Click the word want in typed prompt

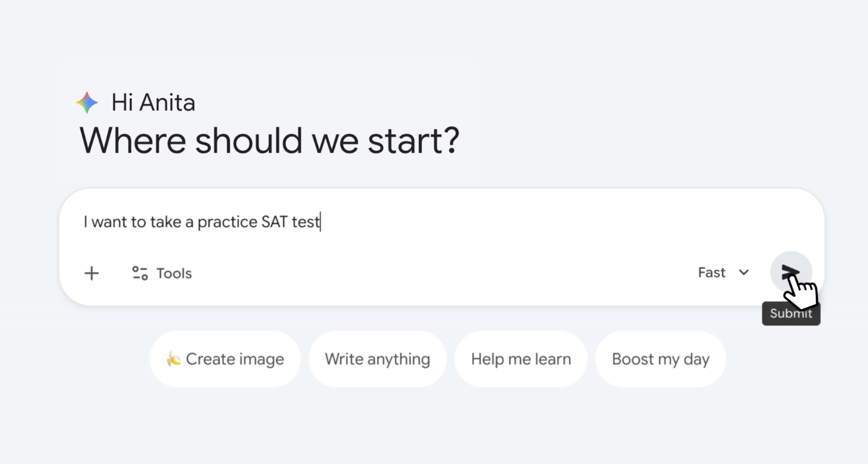click(109, 222)
